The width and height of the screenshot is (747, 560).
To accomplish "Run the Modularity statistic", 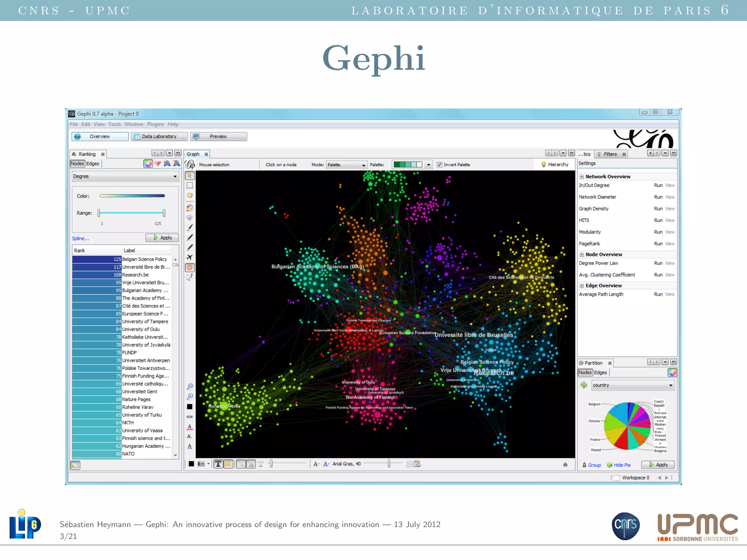I will [658, 232].
